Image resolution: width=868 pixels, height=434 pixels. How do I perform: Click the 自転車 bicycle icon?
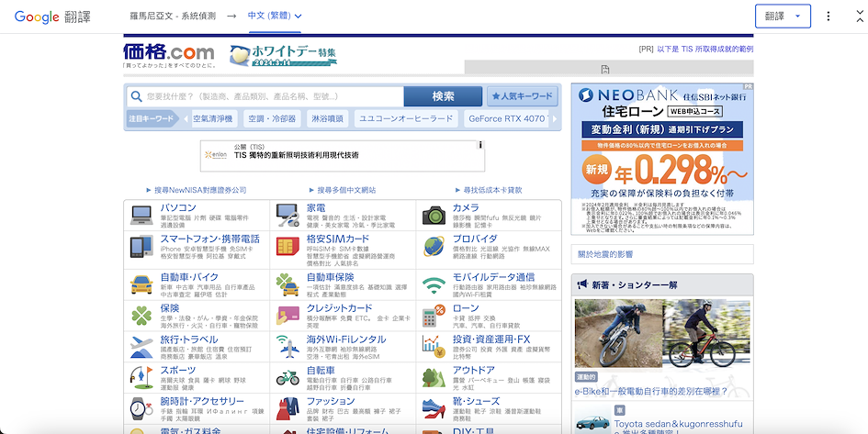point(287,378)
